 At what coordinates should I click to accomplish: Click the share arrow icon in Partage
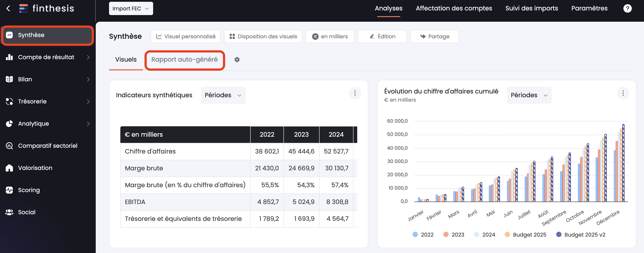point(423,37)
